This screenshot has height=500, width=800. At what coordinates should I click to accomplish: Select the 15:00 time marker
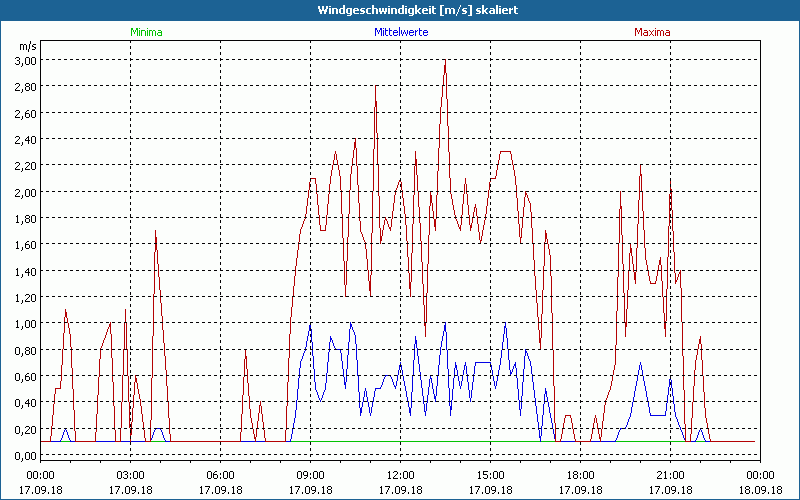pyautogui.click(x=490, y=475)
